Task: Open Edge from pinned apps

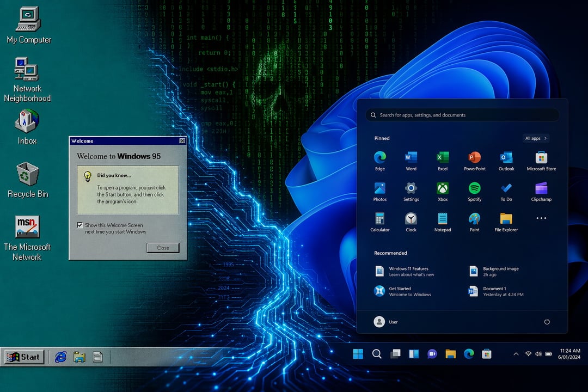Action: (380, 161)
